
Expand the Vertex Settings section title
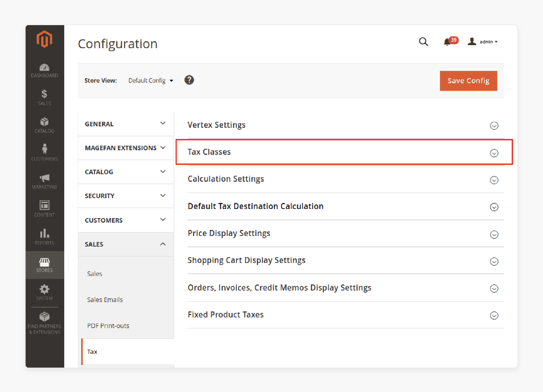tap(216, 125)
